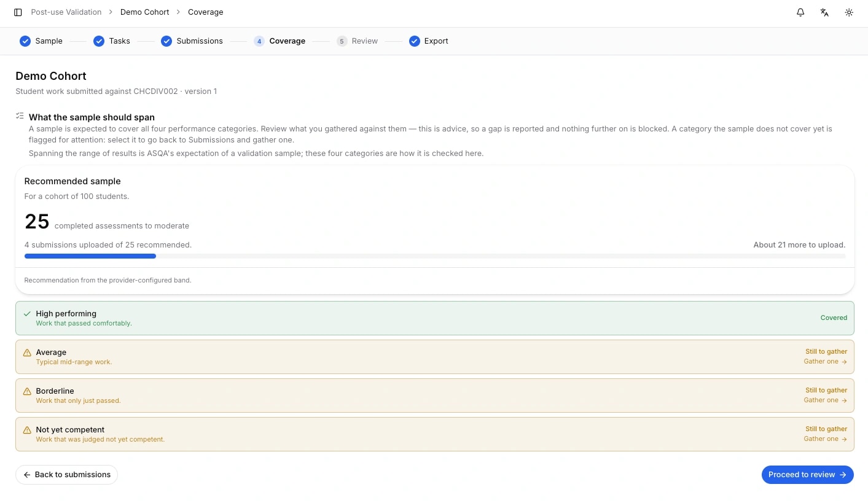Click the Export step checkmark icon
This screenshot has width=868, height=503.
point(415,41)
